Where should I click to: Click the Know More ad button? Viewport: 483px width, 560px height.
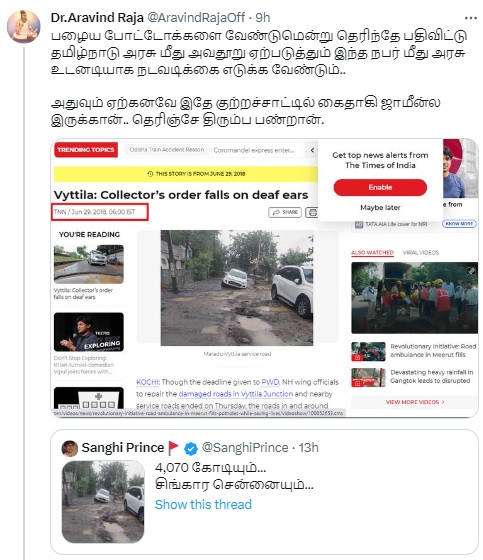[459, 224]
